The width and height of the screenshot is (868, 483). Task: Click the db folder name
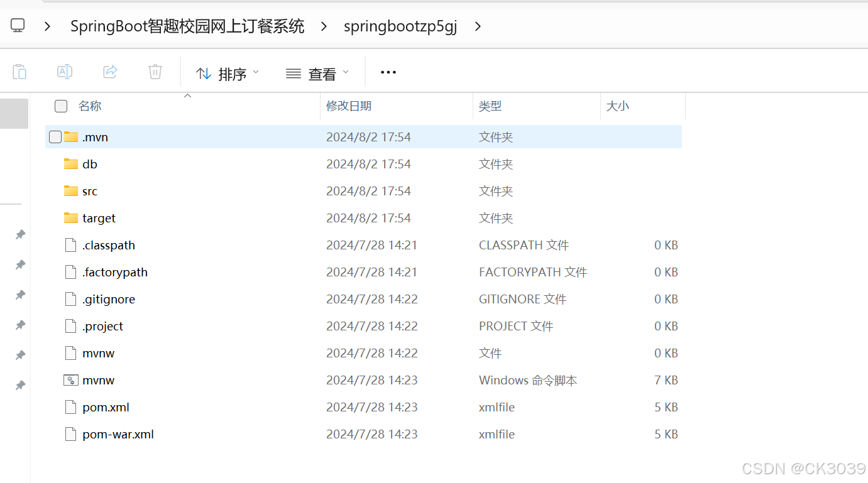pos(90,164)
